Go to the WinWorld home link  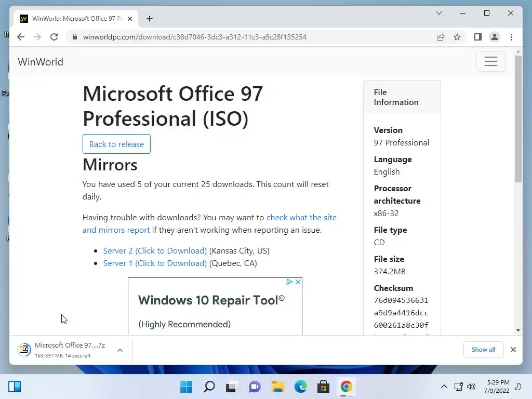coord(41,62)
